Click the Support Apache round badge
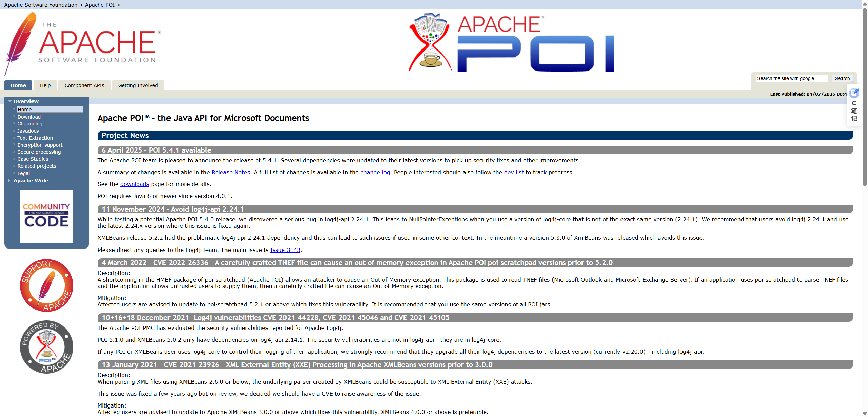 [x=46, y=285]
